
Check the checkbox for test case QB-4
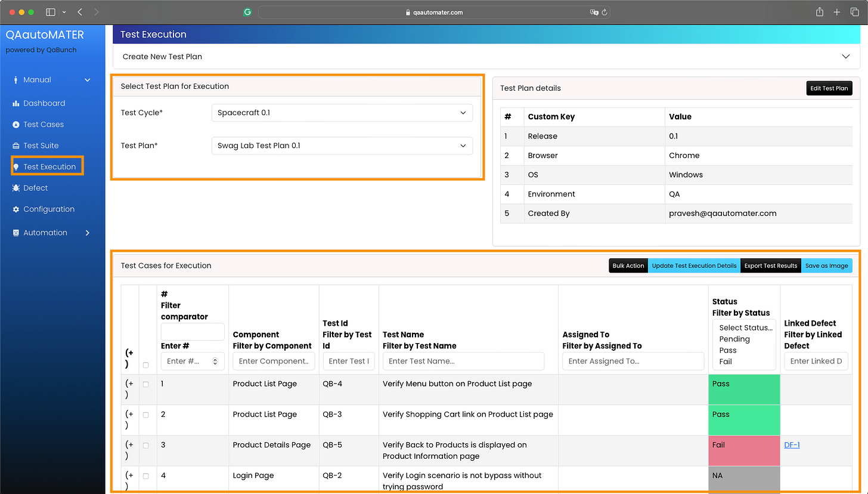pyautogui.click(x=147, y=384)
